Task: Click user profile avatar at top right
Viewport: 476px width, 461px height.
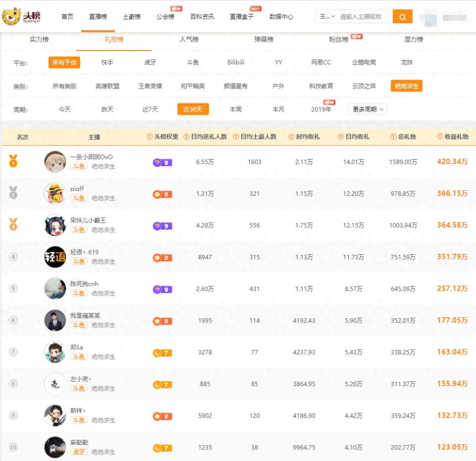Action: click(x=428, y=18)
